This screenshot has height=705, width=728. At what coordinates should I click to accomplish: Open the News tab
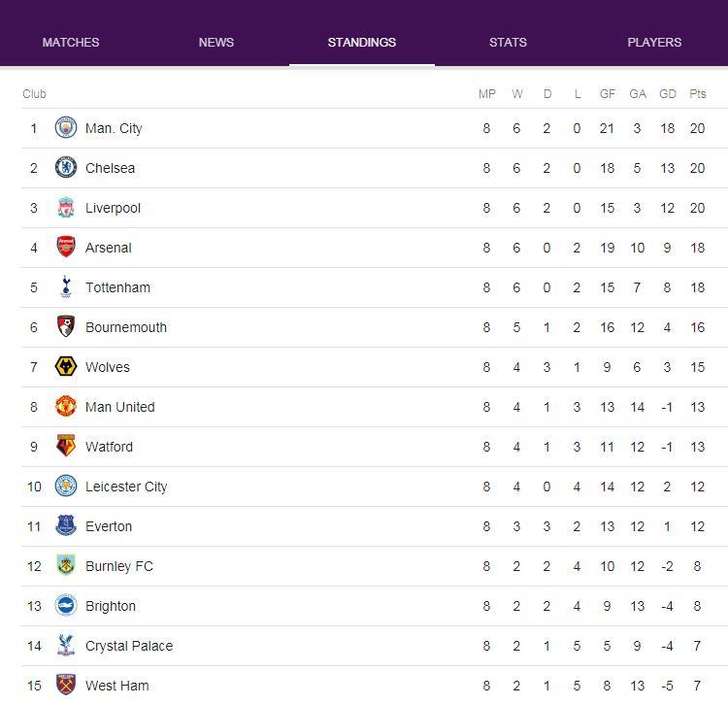click(x=216, y=43)
